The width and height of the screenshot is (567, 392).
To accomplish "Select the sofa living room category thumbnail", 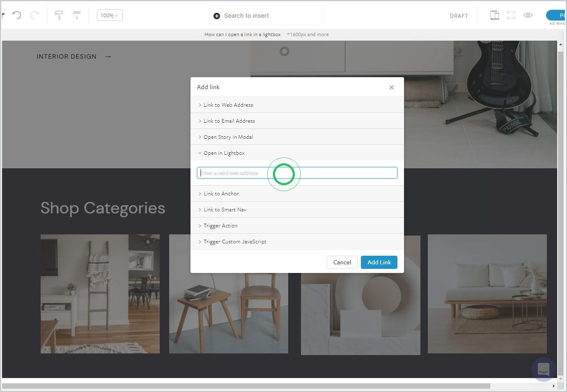I will (x=487, y=294).
